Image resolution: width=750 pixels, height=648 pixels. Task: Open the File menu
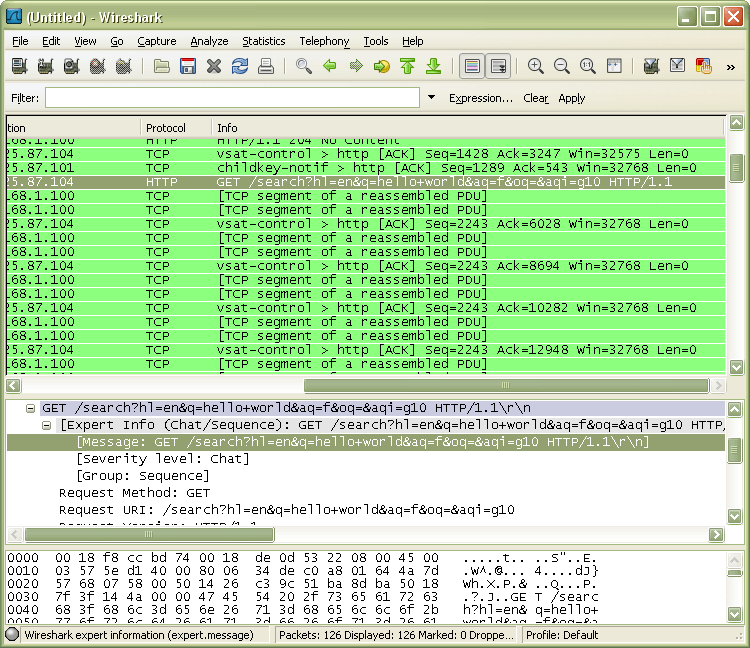pos(20,41)
